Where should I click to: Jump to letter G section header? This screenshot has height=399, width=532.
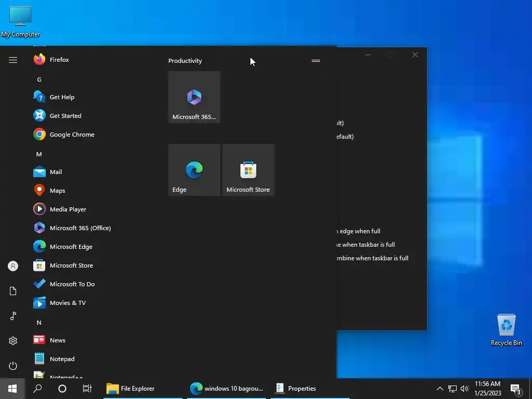39,79
